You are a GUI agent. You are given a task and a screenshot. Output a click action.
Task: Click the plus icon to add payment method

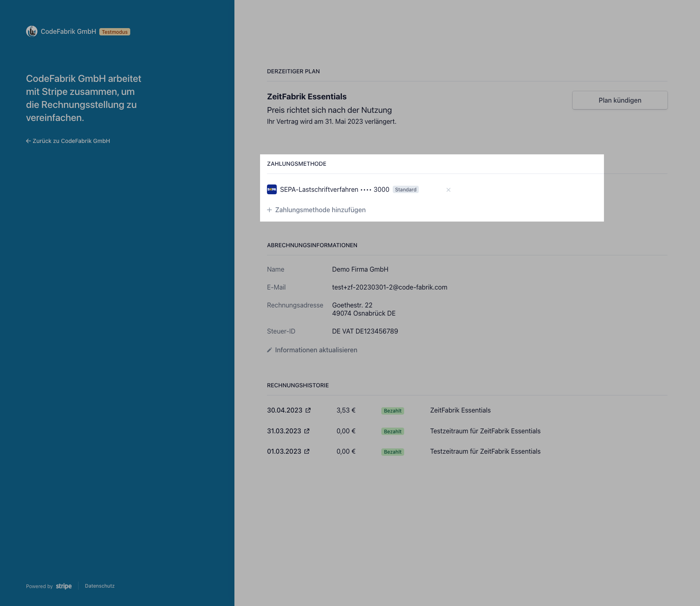pos(269,210)
